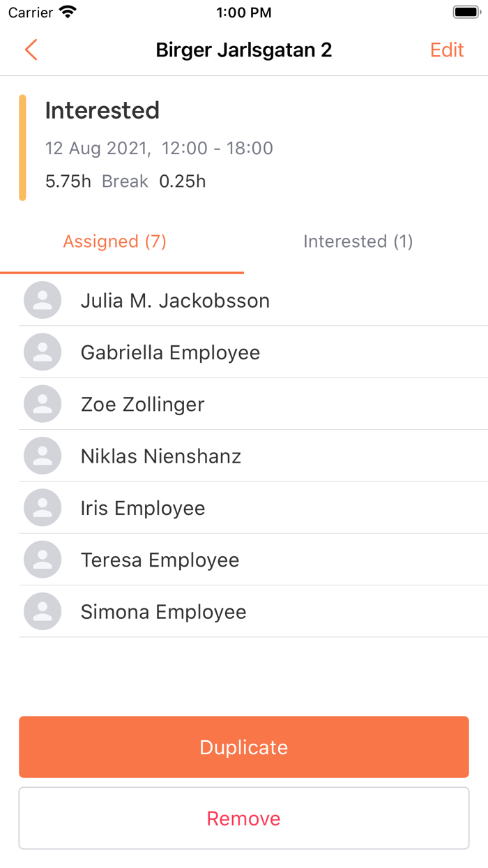Click Teresa Employee's avatar icon
The image size is (488, 868).
[x=42, y=560]
